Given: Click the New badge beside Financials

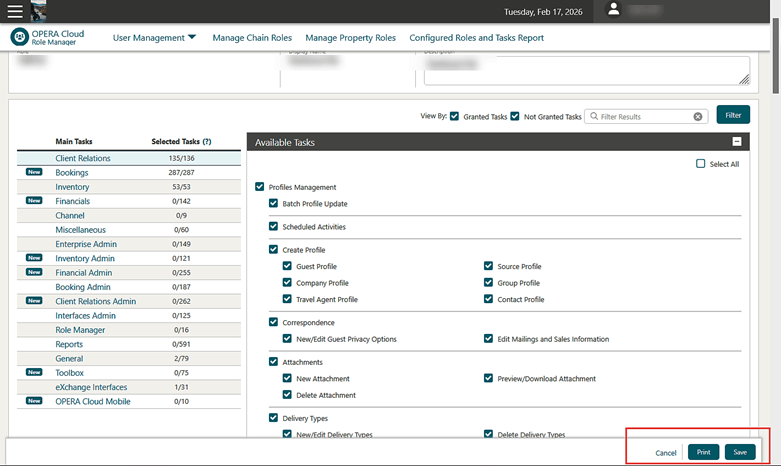Looking at the screenshot, I should coord(34,201).
